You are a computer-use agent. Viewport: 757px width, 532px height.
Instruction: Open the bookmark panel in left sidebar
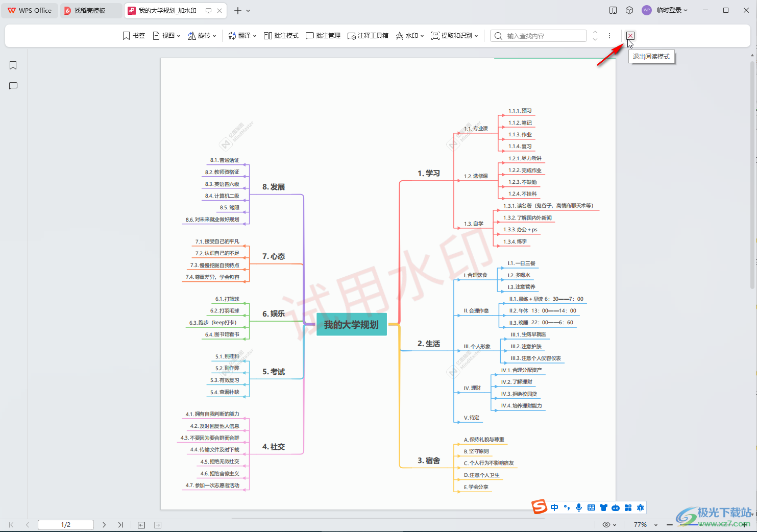coord(13,65)
